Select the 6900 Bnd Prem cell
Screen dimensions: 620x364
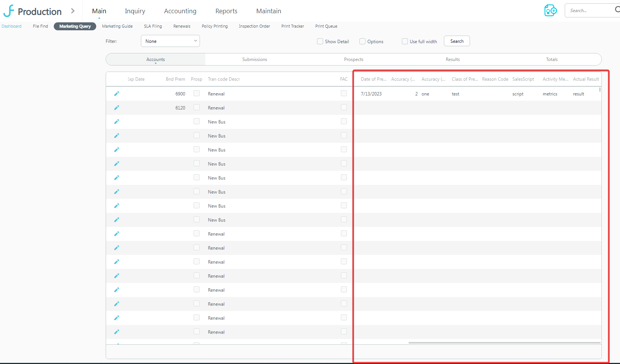pos(180,94)
